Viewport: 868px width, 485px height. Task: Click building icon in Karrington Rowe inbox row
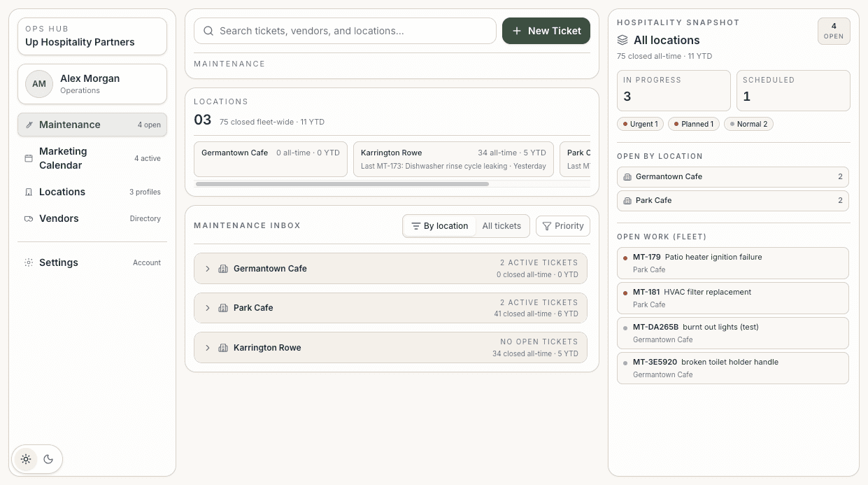[x=223, y=348]
